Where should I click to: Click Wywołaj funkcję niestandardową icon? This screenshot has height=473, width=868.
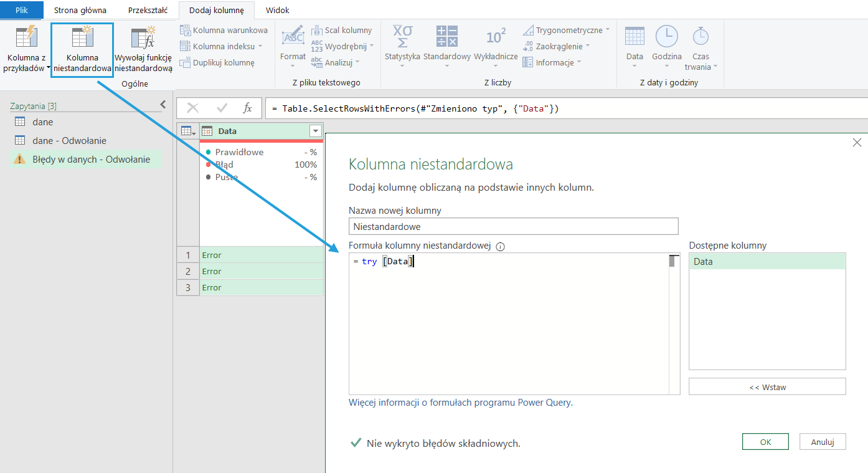point(143,39)
